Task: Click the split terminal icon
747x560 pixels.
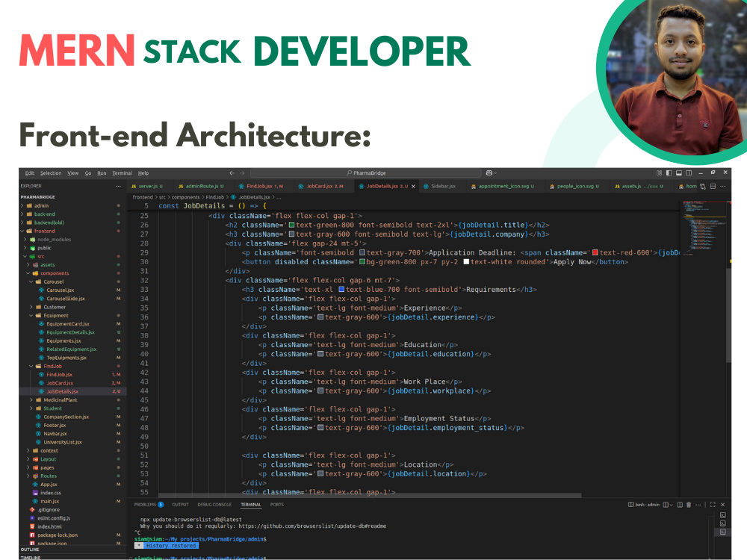Action: coord(680,505)
